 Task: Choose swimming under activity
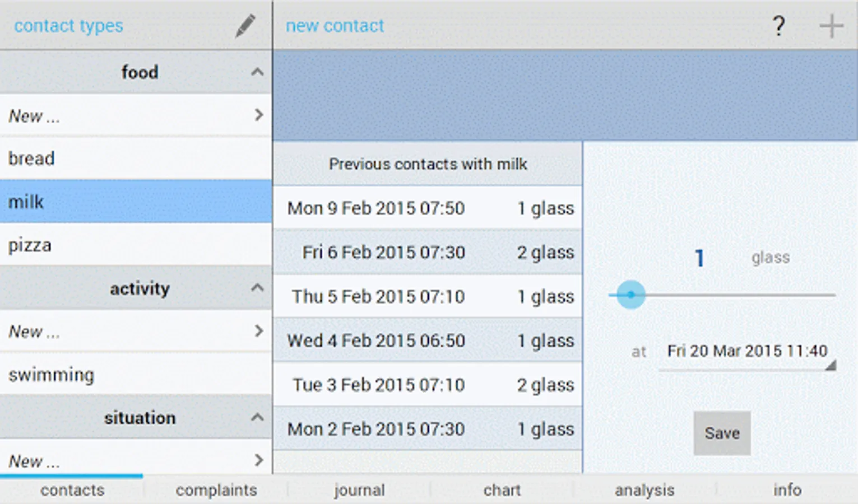pyautogui.click(x=136, y=374)
